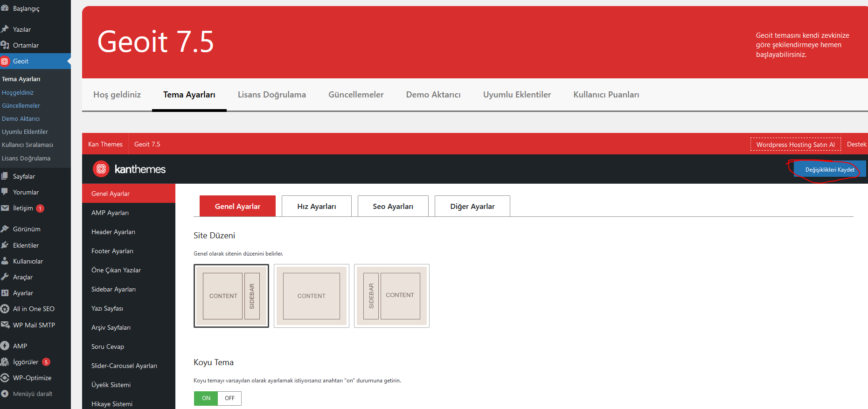Open Sidebar Ayarları section
Viewport: 868px width, 409px height.
(129, 289)
